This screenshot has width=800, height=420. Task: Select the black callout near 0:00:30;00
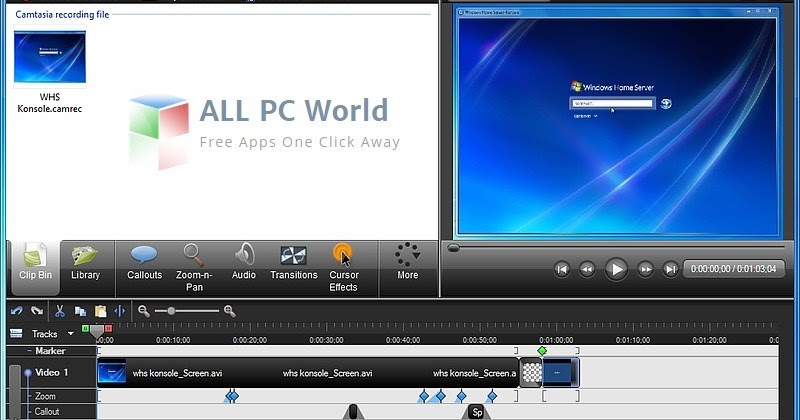point(353,412)
